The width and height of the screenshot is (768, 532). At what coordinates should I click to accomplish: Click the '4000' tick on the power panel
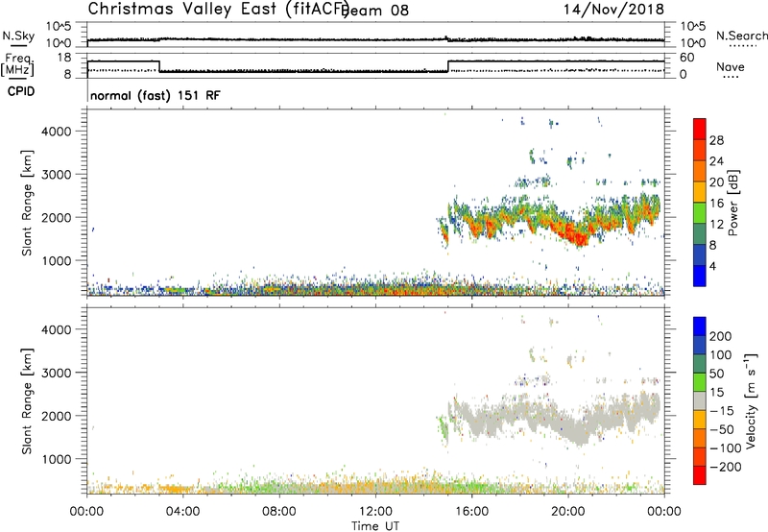click(56, 132)
